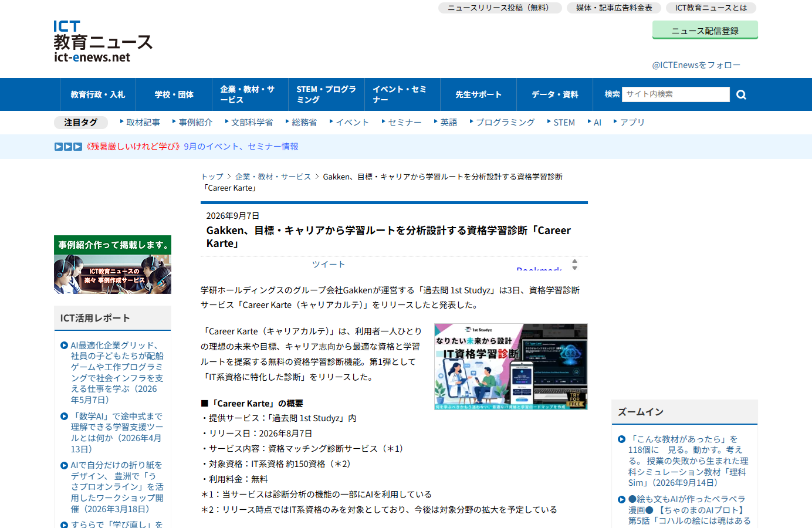Click the ツイート share link
The image size is (812, 528).
click(x=329, y=265)
